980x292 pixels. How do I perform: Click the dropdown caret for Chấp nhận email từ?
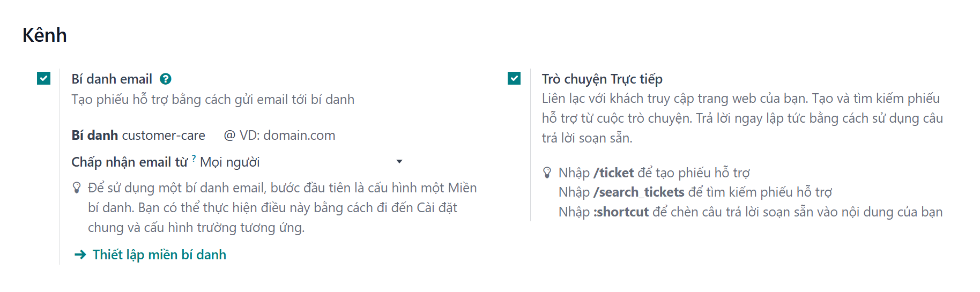click(x=399, y=161)
